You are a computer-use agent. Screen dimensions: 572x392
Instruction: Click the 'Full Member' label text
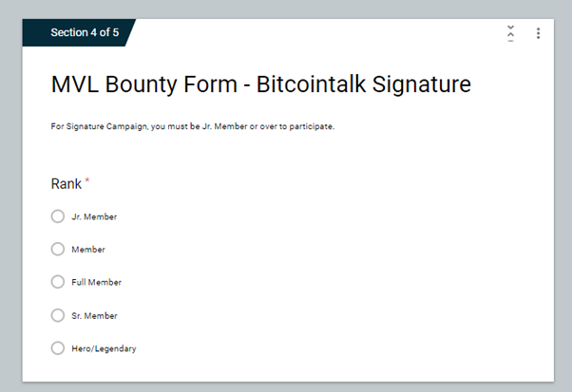pos(96,282)
